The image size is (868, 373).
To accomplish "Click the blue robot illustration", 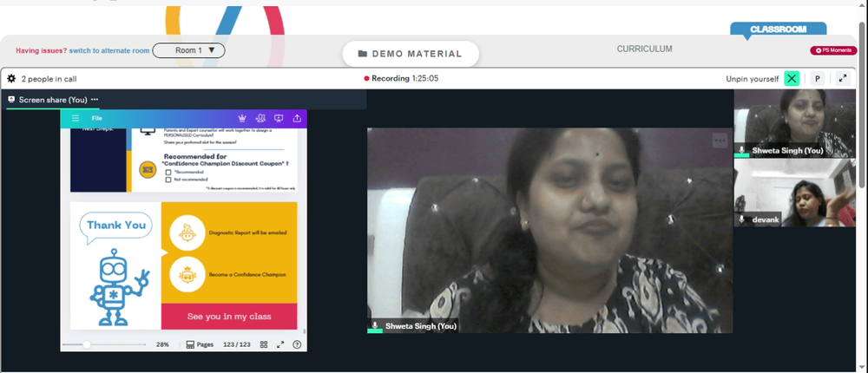I will [x=119, y=286].
